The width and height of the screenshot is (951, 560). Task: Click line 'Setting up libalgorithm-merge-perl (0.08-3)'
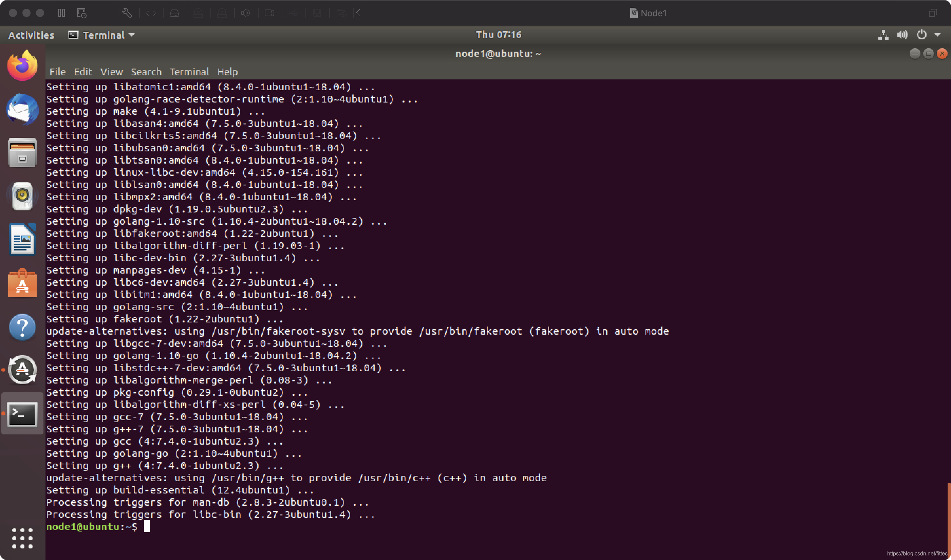(x=189, y=380)
